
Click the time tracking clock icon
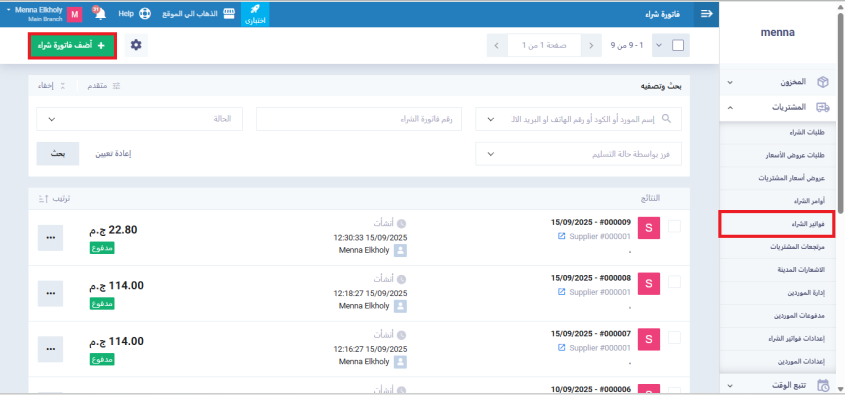click(x=822, y=385)
